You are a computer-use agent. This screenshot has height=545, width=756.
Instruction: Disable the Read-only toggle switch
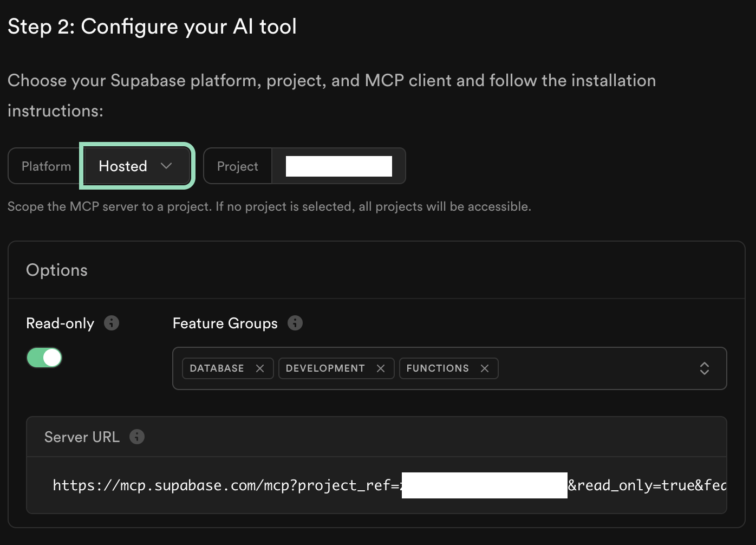[44, 358]
